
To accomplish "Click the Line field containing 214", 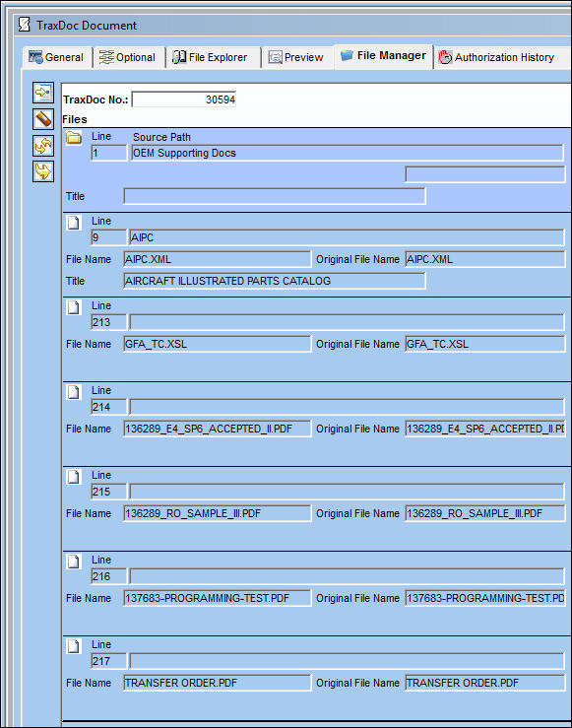I will (109, 407).
